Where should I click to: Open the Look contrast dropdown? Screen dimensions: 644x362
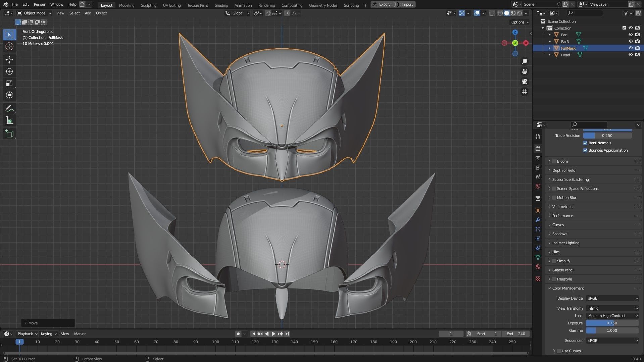612,316
